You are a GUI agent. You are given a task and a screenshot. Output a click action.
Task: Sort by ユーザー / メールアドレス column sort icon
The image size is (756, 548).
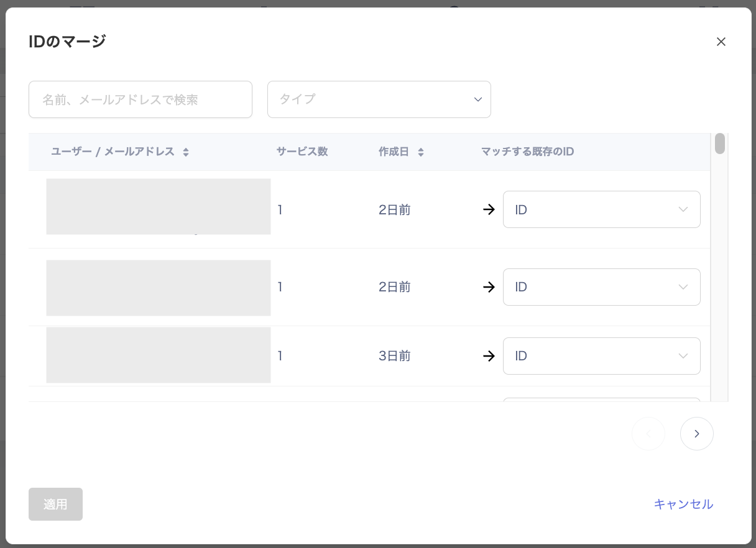coord(186,152)
